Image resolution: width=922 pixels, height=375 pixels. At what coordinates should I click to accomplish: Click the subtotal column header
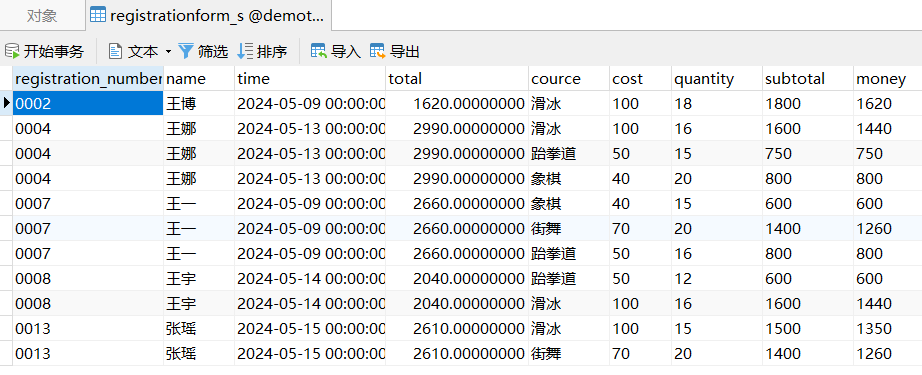(x=807, y=79)
